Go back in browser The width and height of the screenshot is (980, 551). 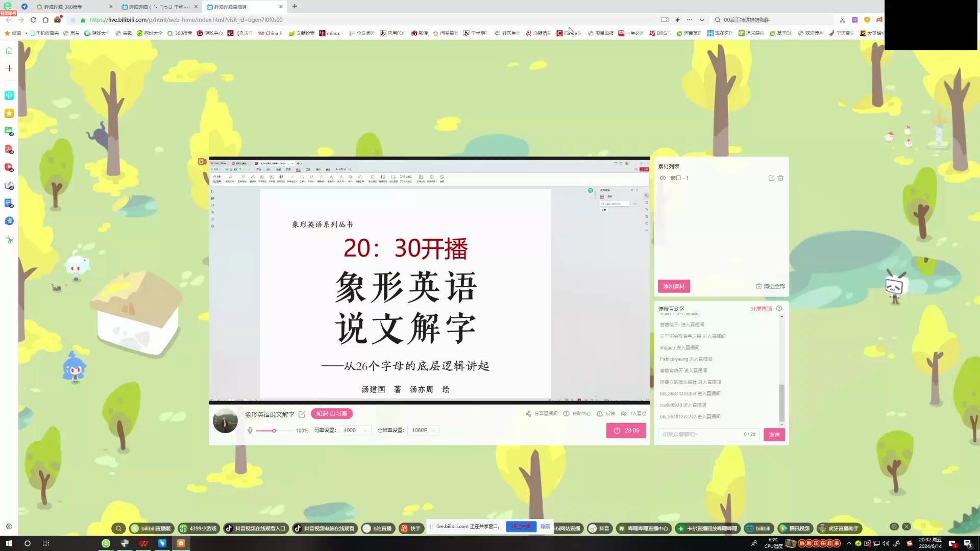coord(8,20)
